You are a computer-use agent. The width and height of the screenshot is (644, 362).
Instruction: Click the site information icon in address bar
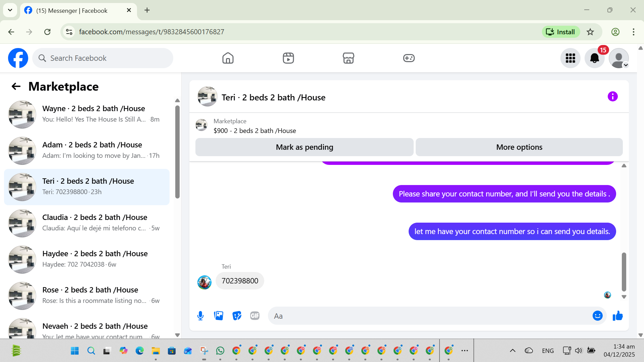pos(69,32)
